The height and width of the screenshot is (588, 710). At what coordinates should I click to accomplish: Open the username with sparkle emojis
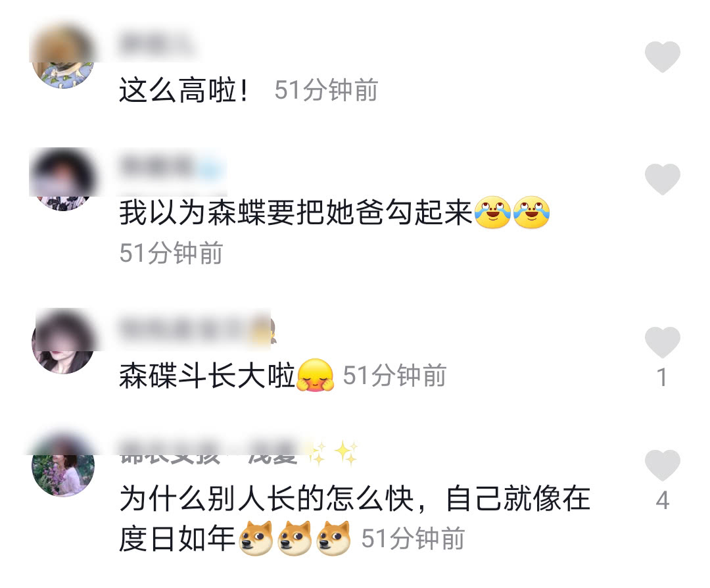(239, 453)
